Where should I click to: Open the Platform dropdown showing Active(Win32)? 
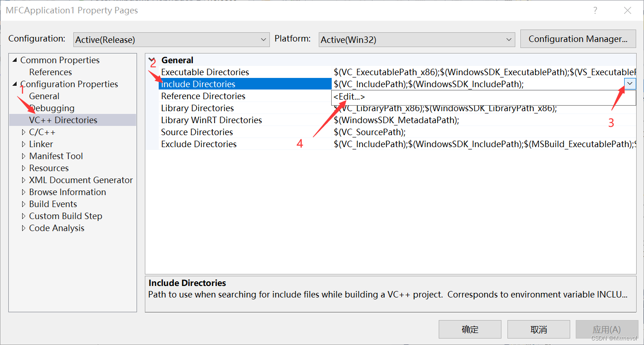[417, 40]
